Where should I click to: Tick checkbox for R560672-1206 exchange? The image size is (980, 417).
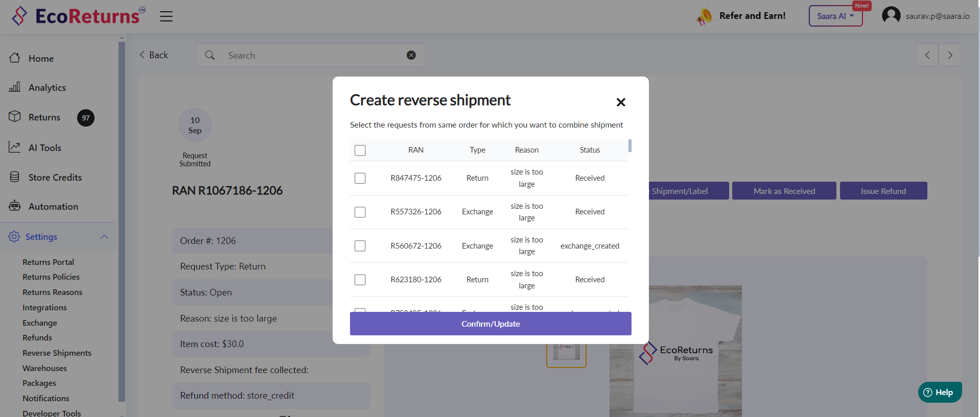[x=360, y=246]
